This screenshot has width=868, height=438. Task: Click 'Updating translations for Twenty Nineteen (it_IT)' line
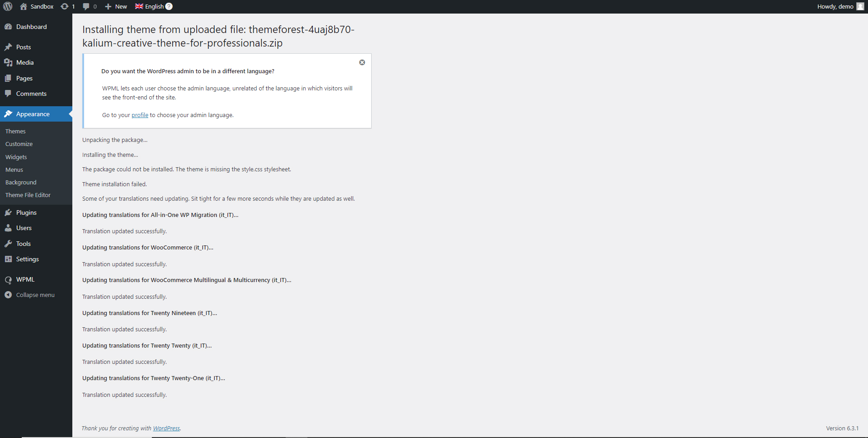click(x=150, y=313)
